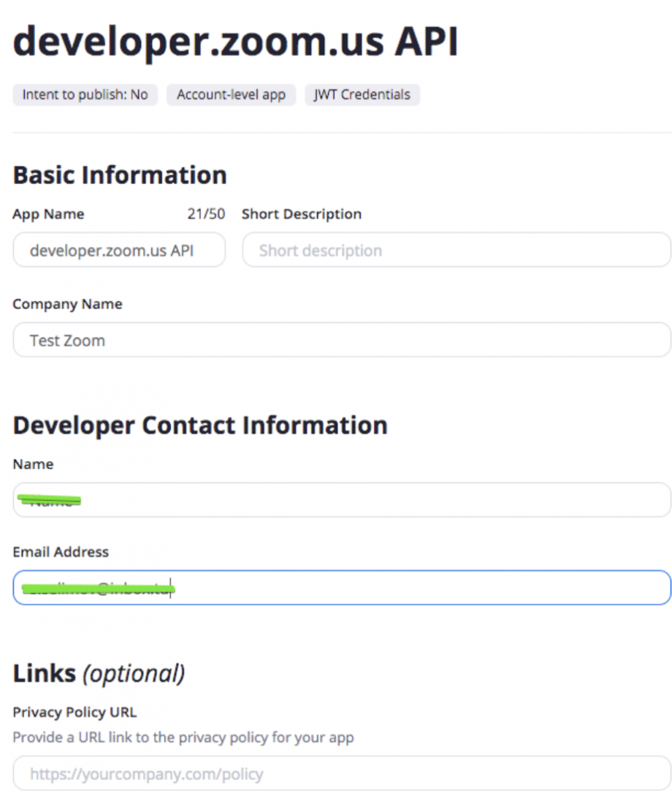Screen dimensions: 672x793
Task: Click the 'Basic Information' heading
Action: pyautogui.click(x=120, y=175)
